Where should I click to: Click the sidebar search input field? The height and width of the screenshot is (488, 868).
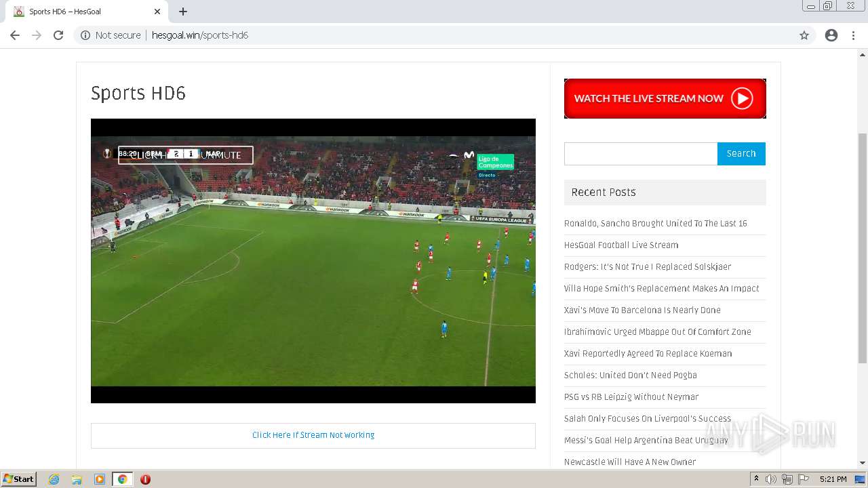click(641, 154)
